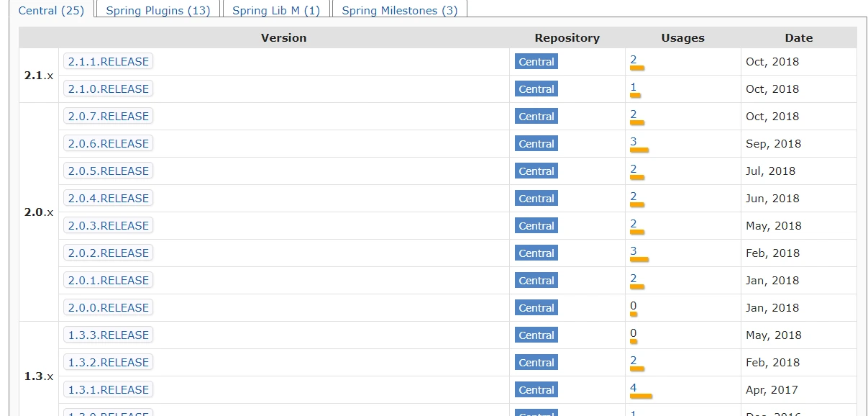This screenshot has height=416, width=868.
Task: Open version 2.1.1.RELEASE
Action: point(109,62)
